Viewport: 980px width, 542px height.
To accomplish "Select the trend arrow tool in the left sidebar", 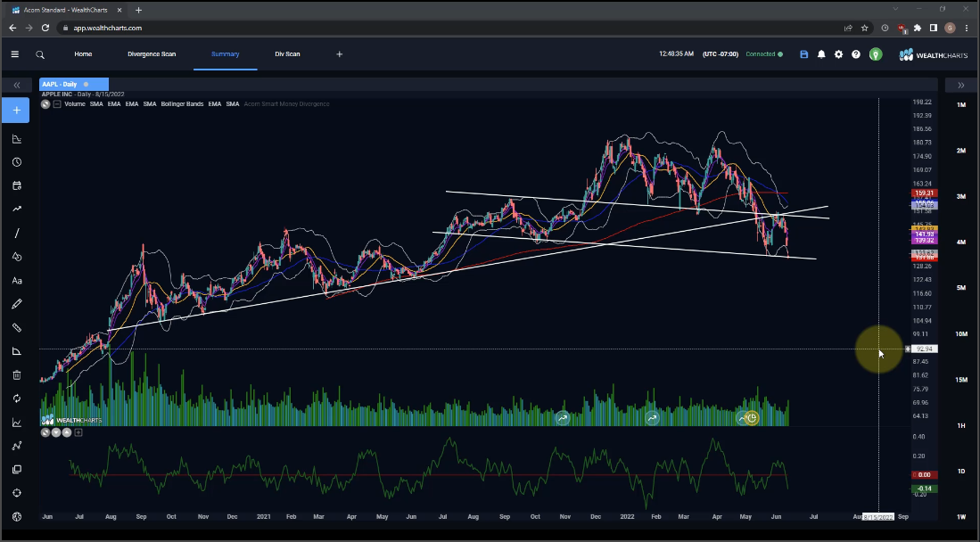I will pos(17,209).
